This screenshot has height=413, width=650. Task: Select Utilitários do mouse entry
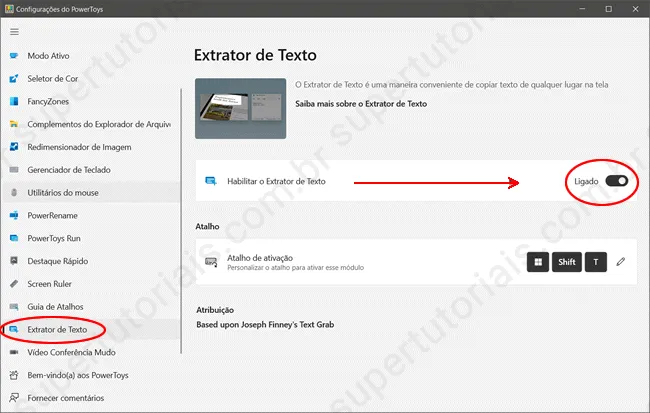[x=63, y=192]
